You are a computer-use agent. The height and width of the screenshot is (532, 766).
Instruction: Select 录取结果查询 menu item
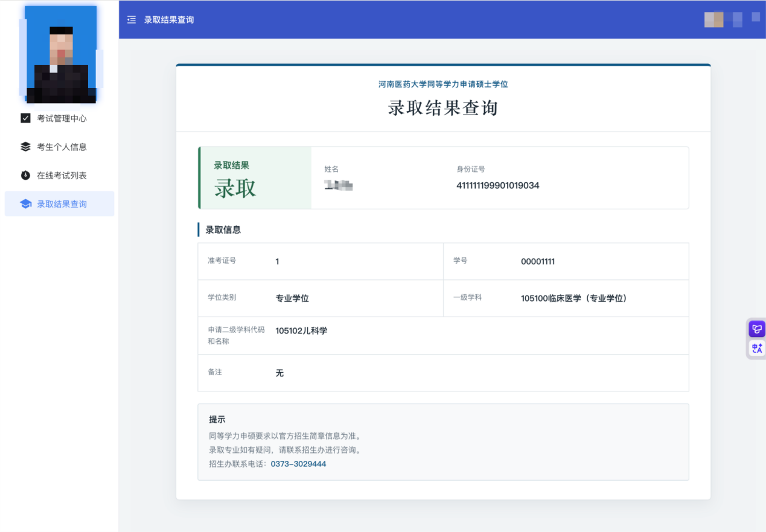coord(59,204)
